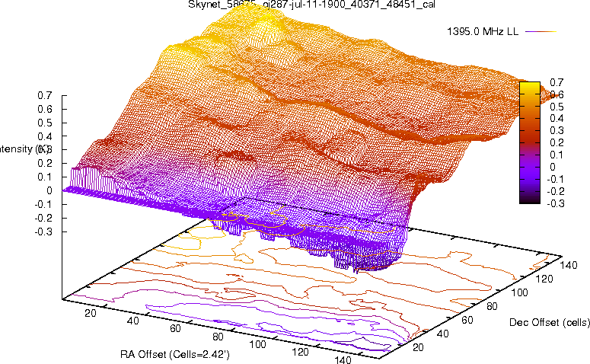The height and width of the screenshot is (364, 590).
Task: Click tick 80 on the RA Offset axis
Action: [x=218, y=336]
